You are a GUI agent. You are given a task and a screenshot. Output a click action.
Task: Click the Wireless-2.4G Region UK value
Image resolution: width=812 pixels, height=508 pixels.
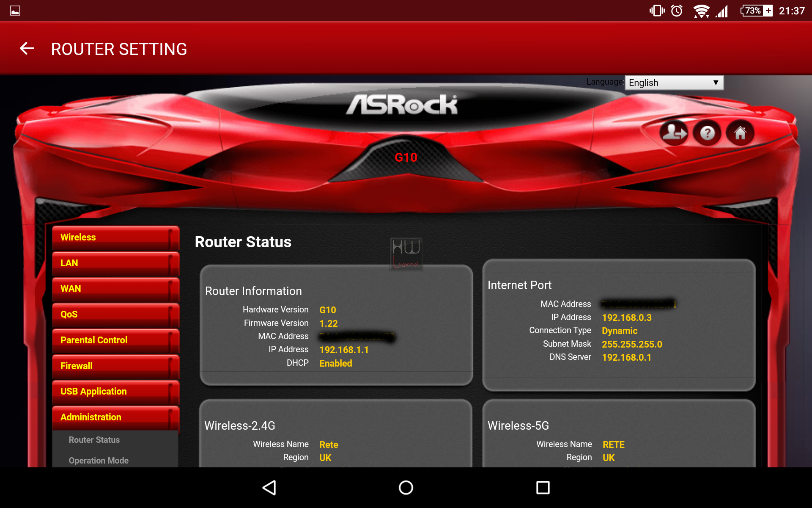[x=325, y=458]
